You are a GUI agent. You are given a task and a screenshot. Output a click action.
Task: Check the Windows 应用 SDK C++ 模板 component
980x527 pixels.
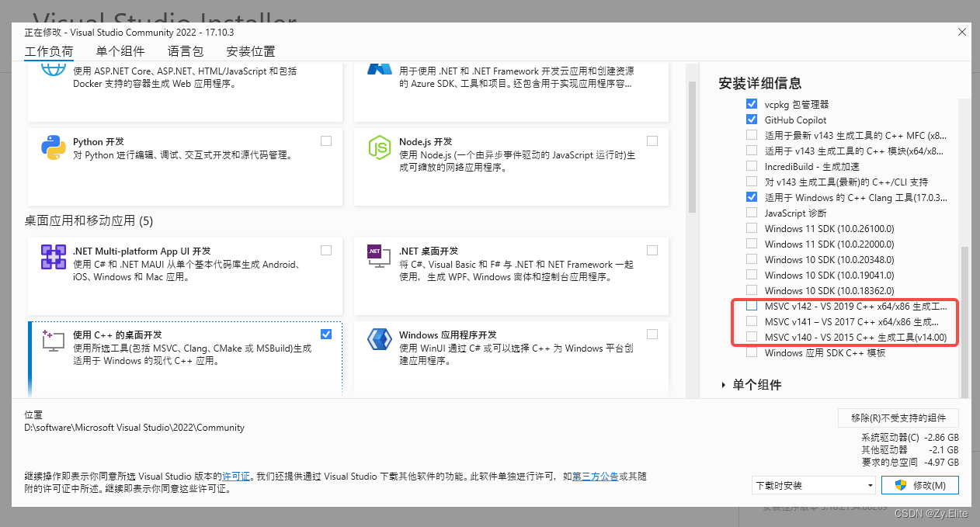click(751, 352)
